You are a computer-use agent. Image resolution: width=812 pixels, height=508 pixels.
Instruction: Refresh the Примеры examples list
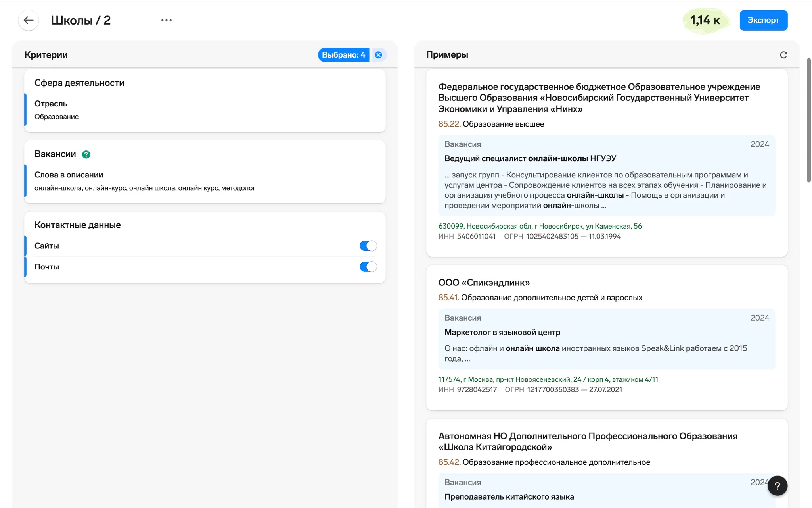(x=783, y=55)
